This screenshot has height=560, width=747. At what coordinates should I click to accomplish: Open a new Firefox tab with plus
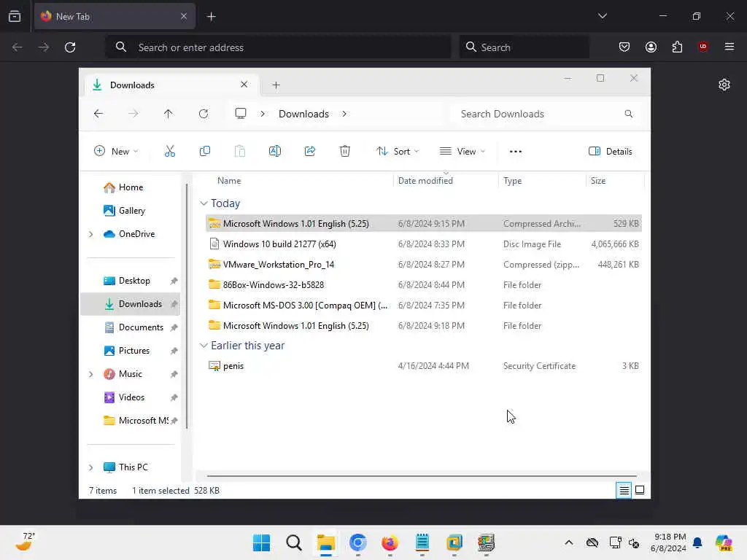(211, 17)
